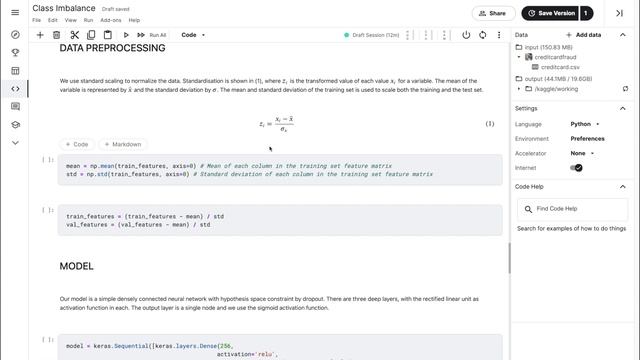
Task: Collapse the Code Help section
Action: pyautogui.click(x=622, y=187)
